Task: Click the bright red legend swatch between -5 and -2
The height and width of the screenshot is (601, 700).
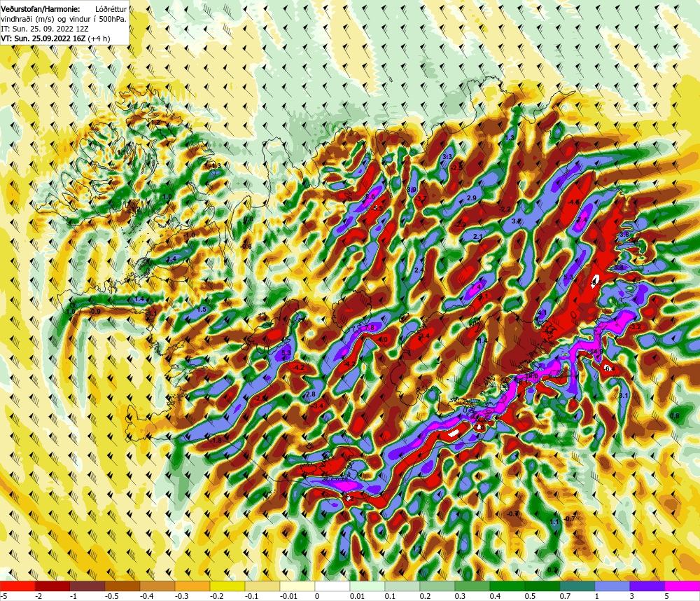Action: pos(17,586)
